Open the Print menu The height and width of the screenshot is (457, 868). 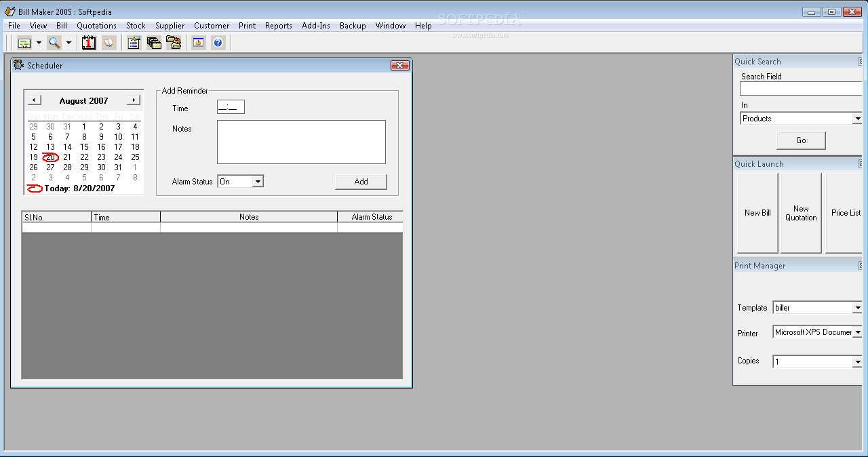pos(248,26)
